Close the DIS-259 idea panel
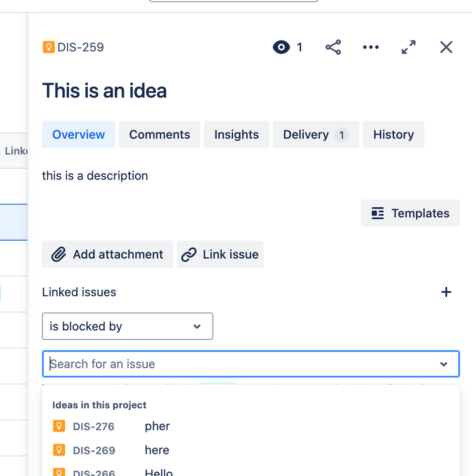The image size is (472, 476). pos(446,47)
